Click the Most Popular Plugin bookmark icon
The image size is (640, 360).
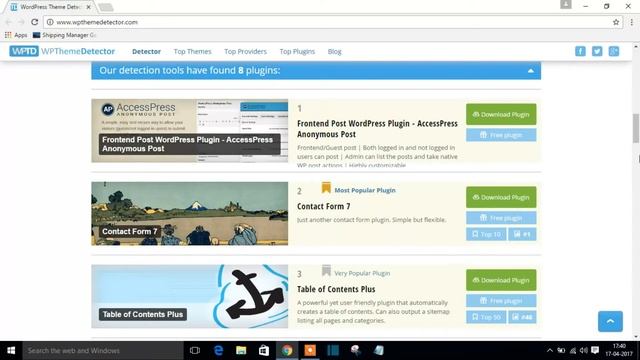pyautogui.click(x=326, y=187)
